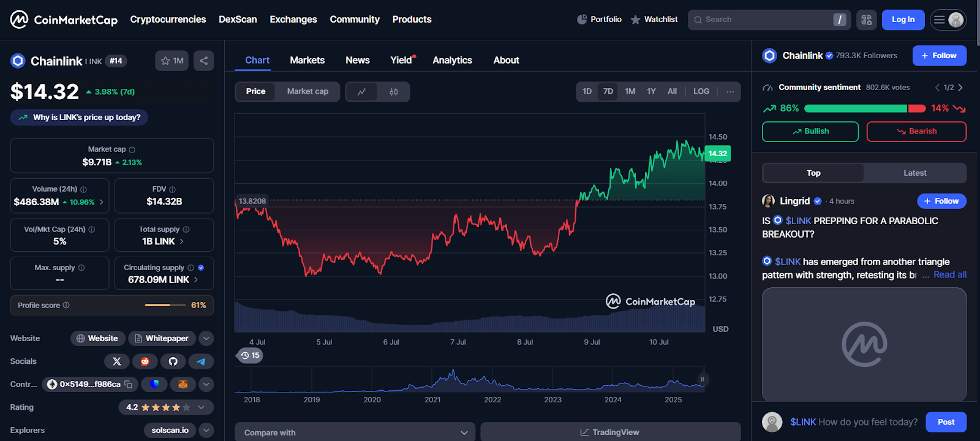Switch to the News tab

pos(358,60)
